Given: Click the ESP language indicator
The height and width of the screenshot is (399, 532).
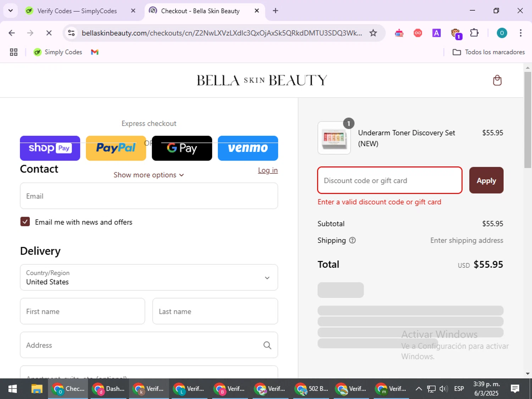Looking at the screenshot, I should (x=459, y=389).
